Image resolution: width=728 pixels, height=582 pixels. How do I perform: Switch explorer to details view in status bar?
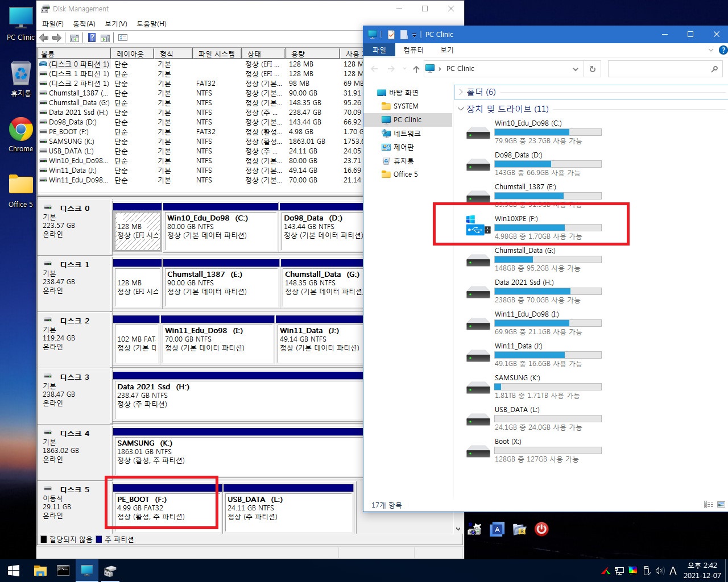pyautogui.click(x=709, y=505)
